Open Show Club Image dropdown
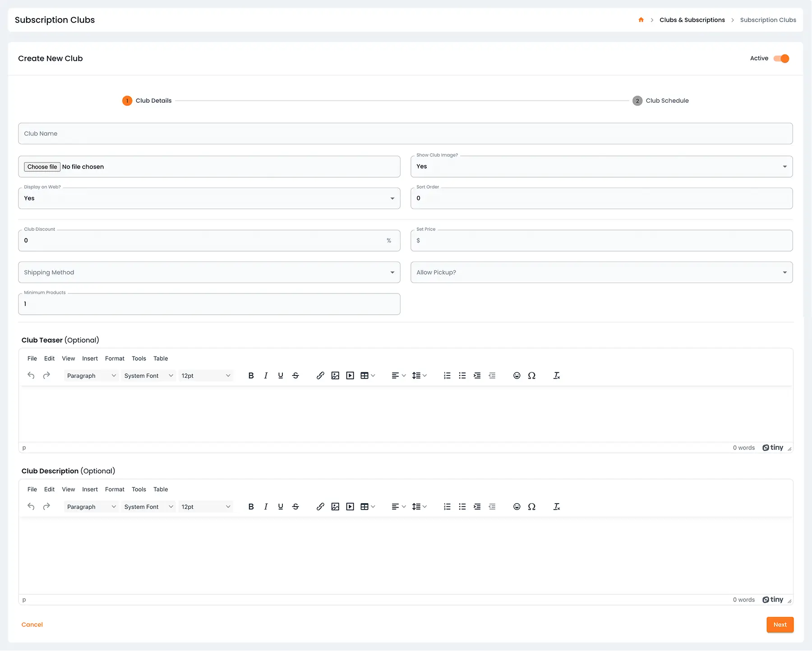 (x=601, y=167)
